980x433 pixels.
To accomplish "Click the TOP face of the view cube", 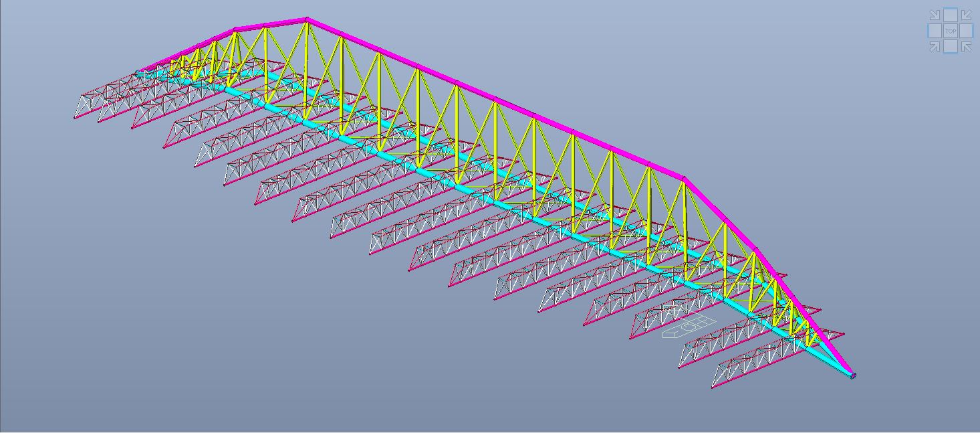I will tap(950, 31).
